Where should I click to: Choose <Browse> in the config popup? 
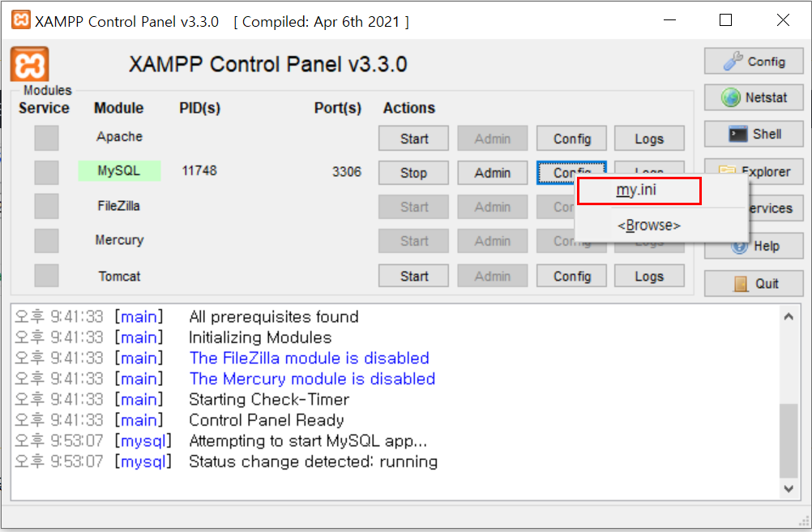coord(648,225)
